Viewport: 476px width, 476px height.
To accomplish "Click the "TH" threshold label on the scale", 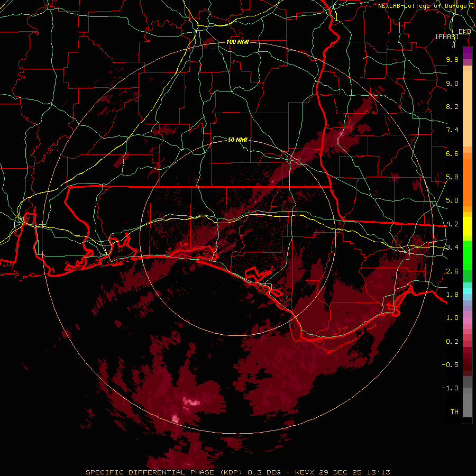I will coord(454,412).
